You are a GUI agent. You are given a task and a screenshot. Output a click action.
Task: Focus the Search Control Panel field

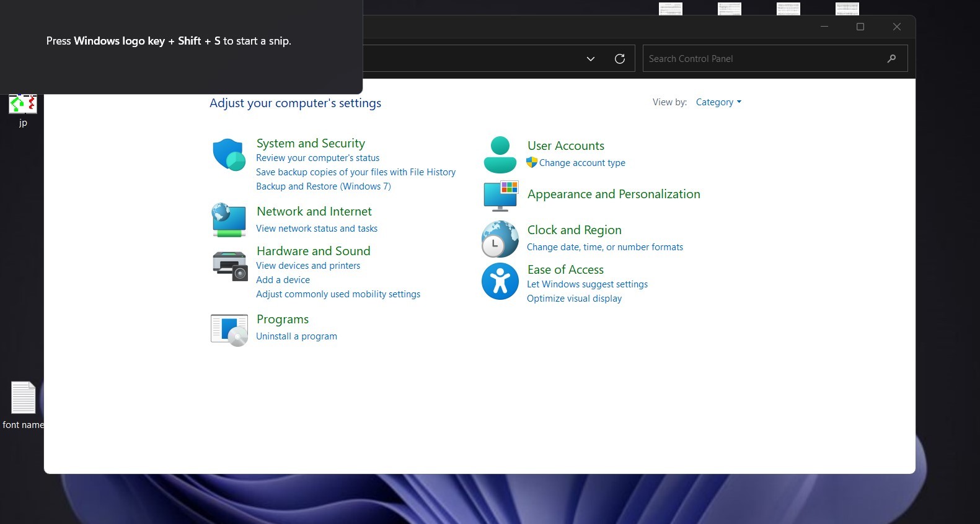click(x=775, y=59)
